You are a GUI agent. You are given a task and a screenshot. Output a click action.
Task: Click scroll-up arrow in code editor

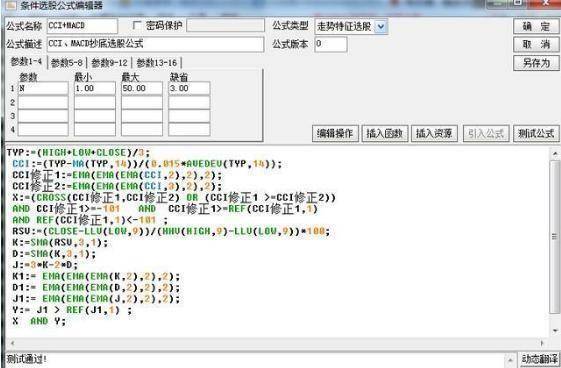pyautogui.click(x=555, y=154)
